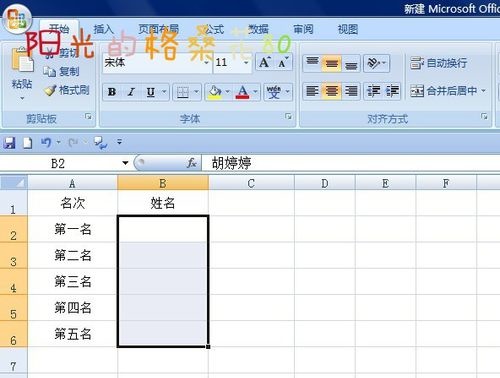Click the Decrease Font Size icon

283,62
